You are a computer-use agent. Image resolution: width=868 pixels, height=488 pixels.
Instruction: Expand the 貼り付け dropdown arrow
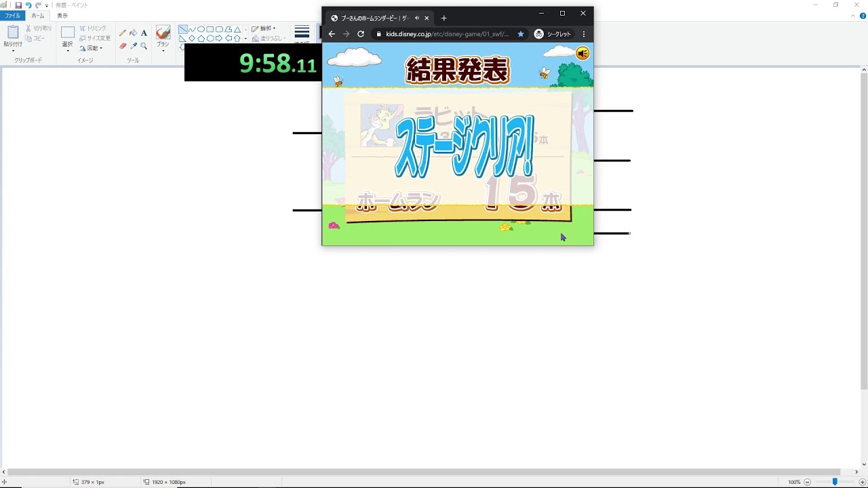13,51
